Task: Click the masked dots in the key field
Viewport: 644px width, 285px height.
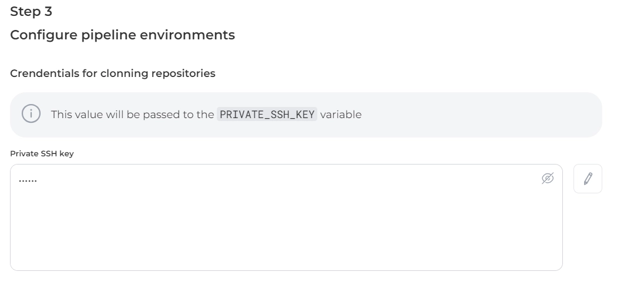Action: (x=28, y=181)
